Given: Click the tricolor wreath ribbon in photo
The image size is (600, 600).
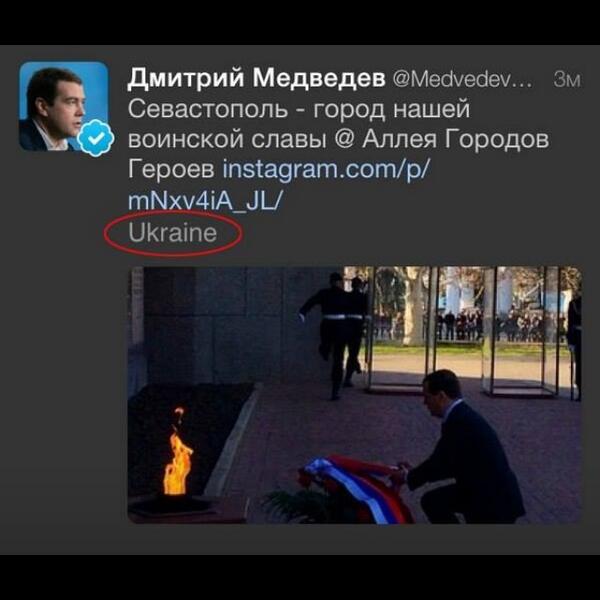Looking at the screenshot, I should pyautogui.click(x=354, y=488).
